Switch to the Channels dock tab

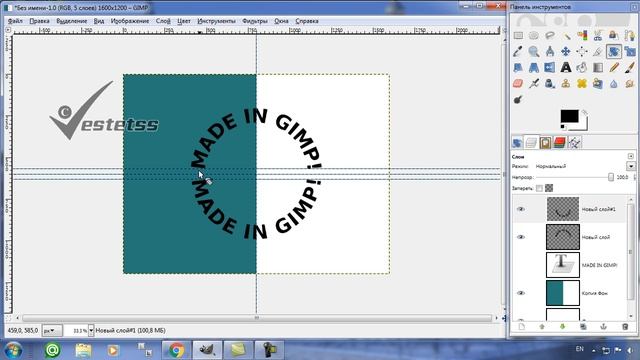(560, 143)
